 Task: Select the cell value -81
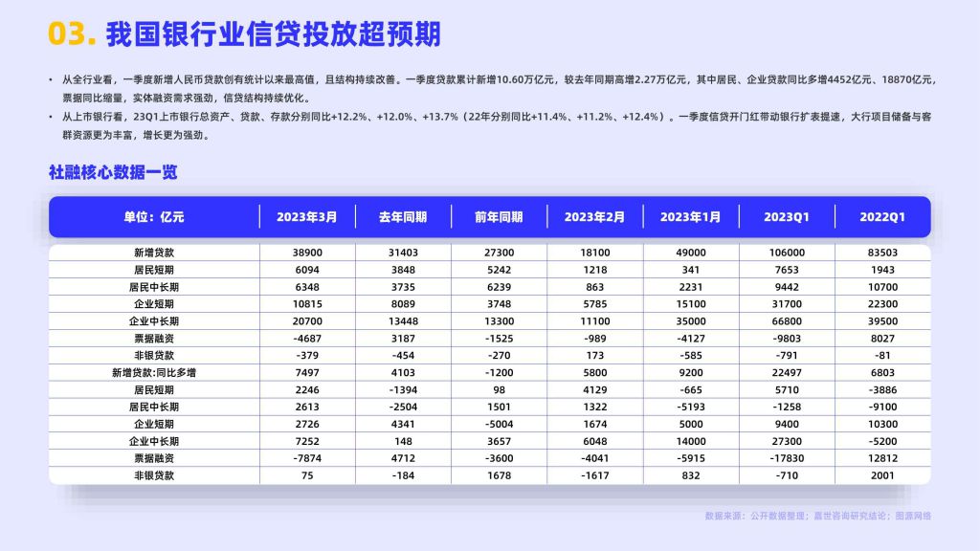882,356
